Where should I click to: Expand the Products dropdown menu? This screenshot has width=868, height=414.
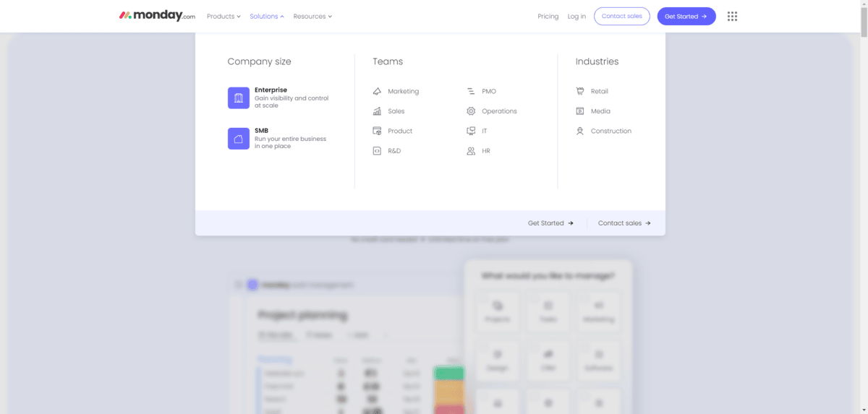point(224,17)
